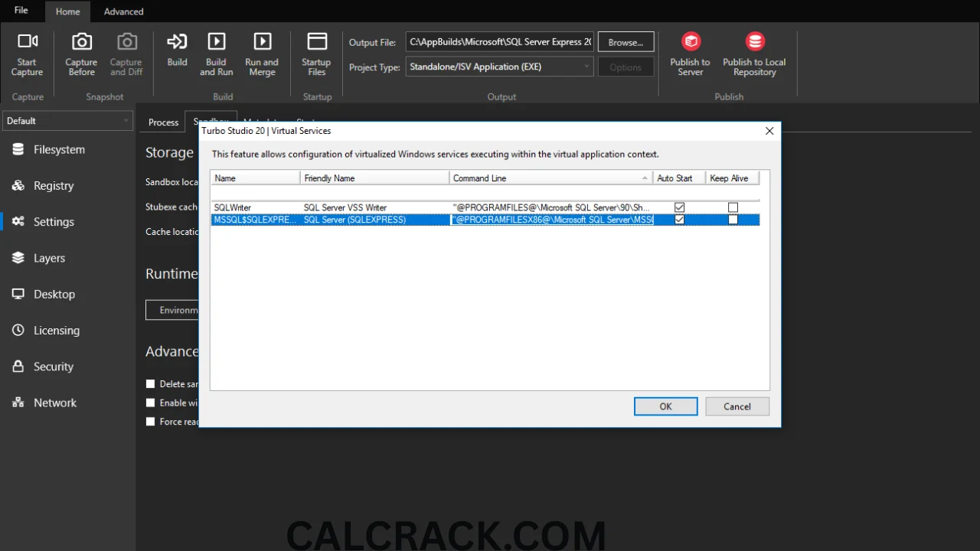980x551 pixels.
Task: Run the Build command icon
Action: [177, 41]
